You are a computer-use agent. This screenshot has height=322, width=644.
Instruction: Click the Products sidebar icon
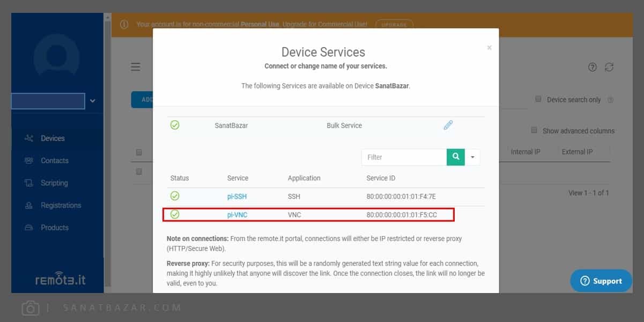point(29,228)
